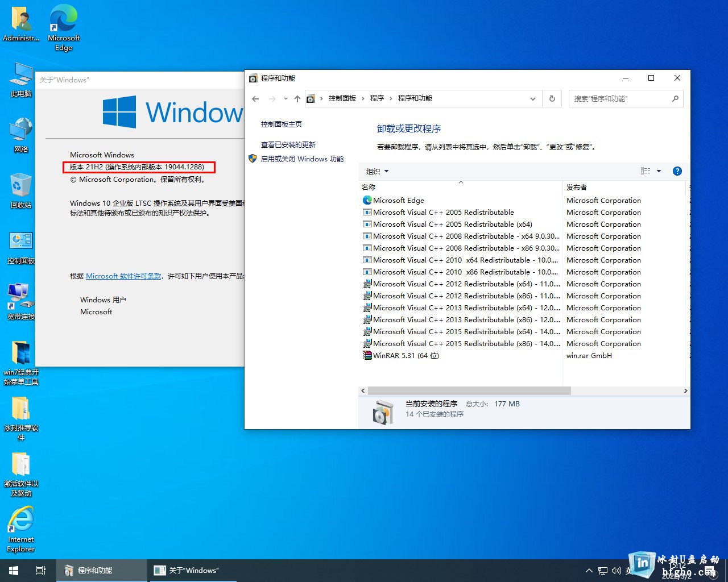Viewport: 728px width, 582px height.
Task: Click the Microsoft Edge icon in programs list
Action: [367, 200]
